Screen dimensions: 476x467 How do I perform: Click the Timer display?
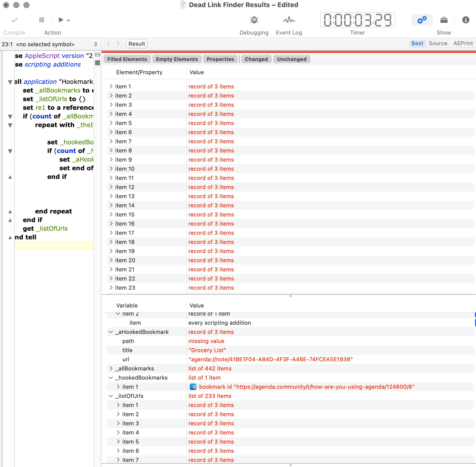click(x=357, y=20)
